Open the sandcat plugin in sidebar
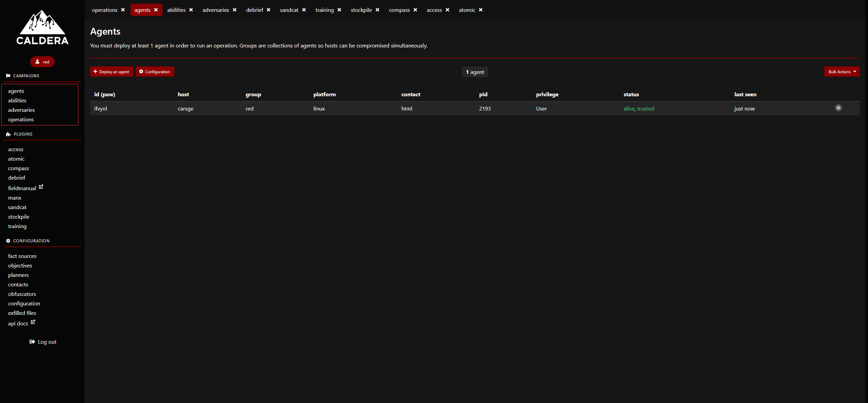This screenshot has width=868, height=403. pos(17,207)
